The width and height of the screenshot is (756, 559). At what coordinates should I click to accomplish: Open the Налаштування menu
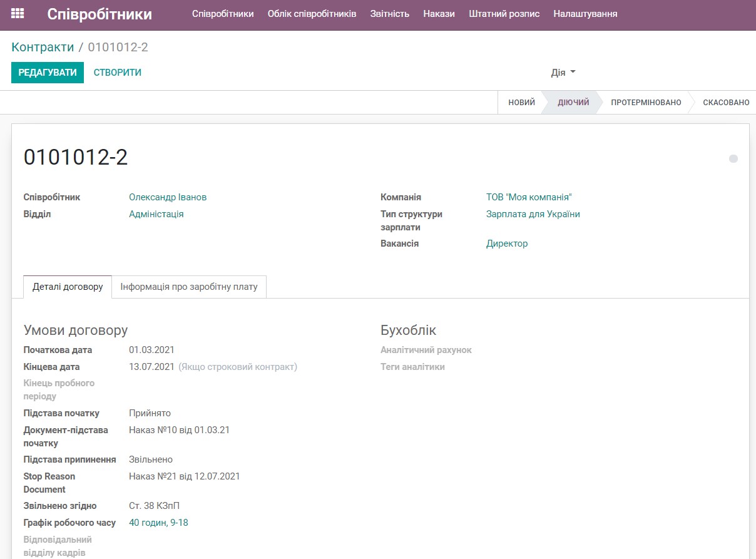585,13
